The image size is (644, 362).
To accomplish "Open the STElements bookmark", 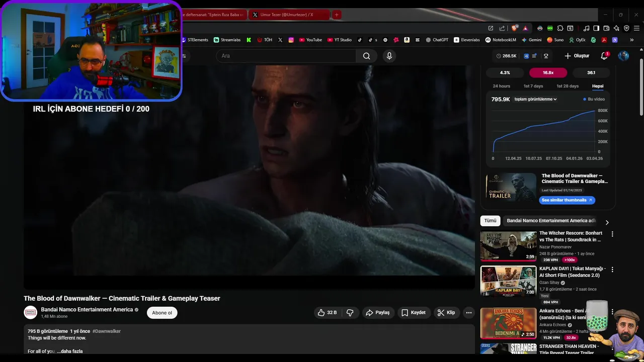I will tap(194, 40).
